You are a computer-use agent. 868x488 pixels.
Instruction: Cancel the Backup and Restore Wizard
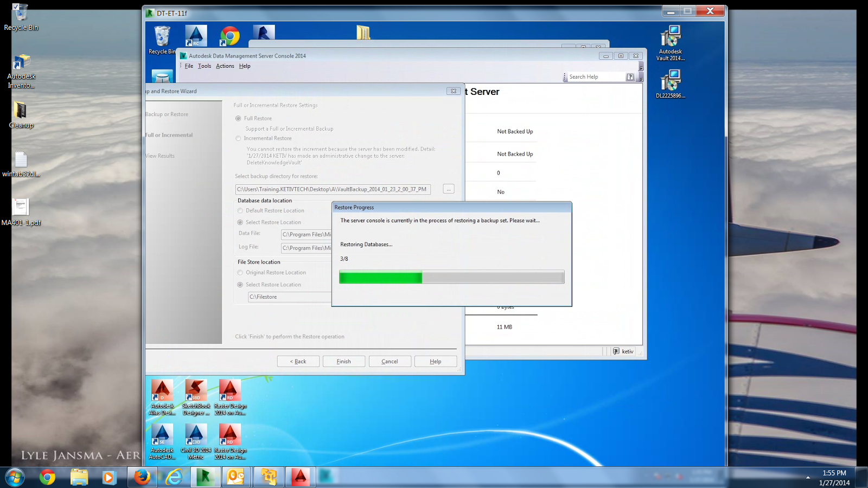390,362
